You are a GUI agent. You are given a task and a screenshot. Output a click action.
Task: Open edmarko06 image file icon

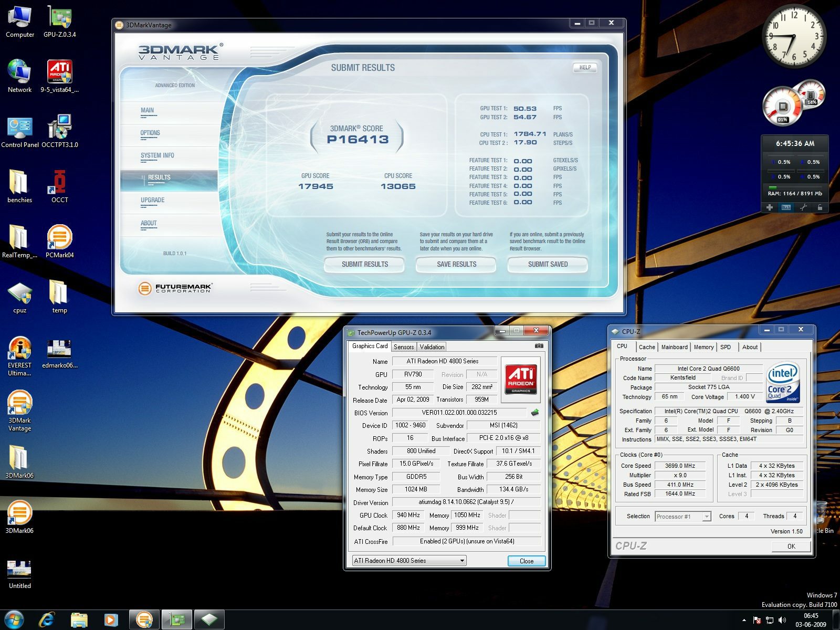pos(59,353)
